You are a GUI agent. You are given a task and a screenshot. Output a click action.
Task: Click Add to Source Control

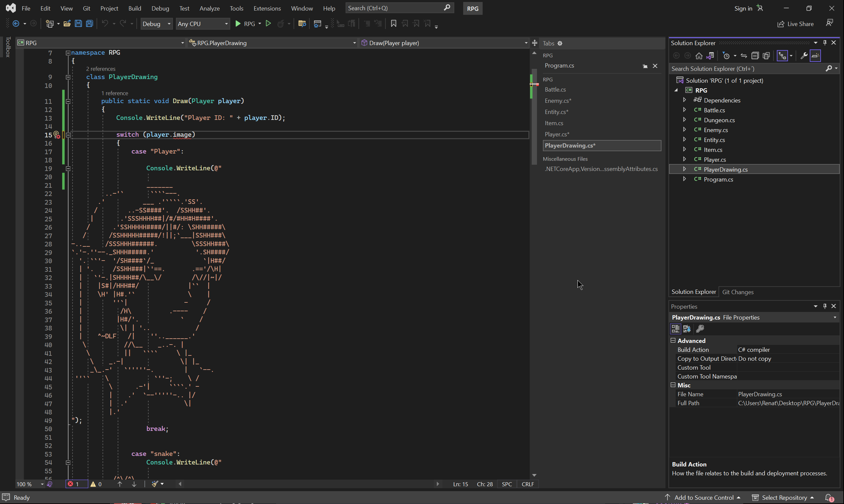coord(703,497)
